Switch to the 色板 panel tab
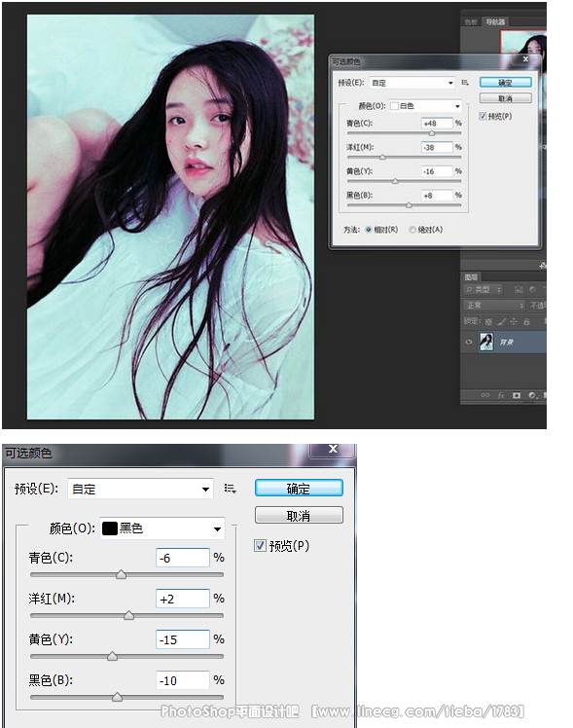This screenshot has height=728, width=573. 471,21
